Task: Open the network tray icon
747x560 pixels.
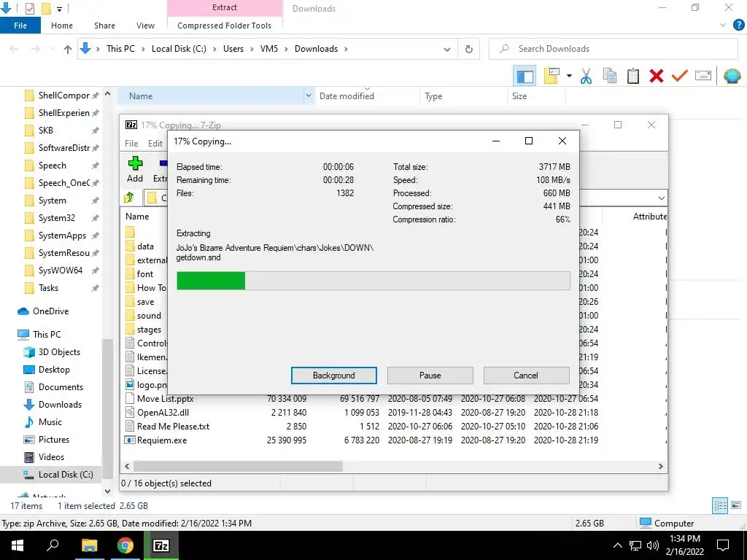Action: (x=635, y=545)
